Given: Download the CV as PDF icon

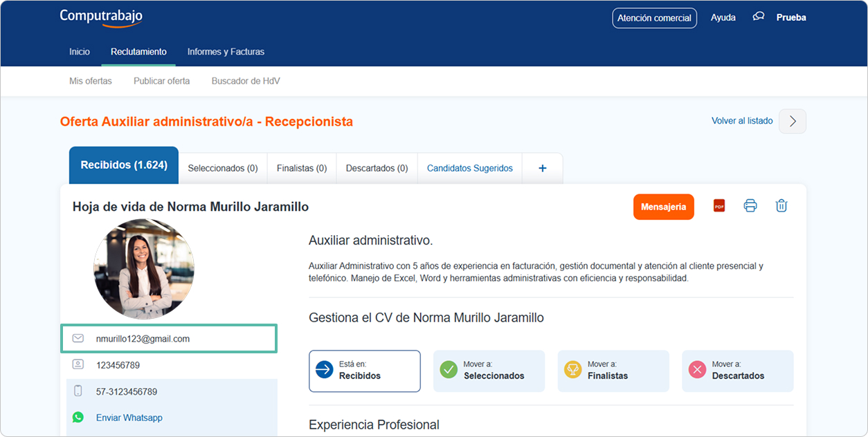Looking at the screenshot, I should tap(719, 206).
